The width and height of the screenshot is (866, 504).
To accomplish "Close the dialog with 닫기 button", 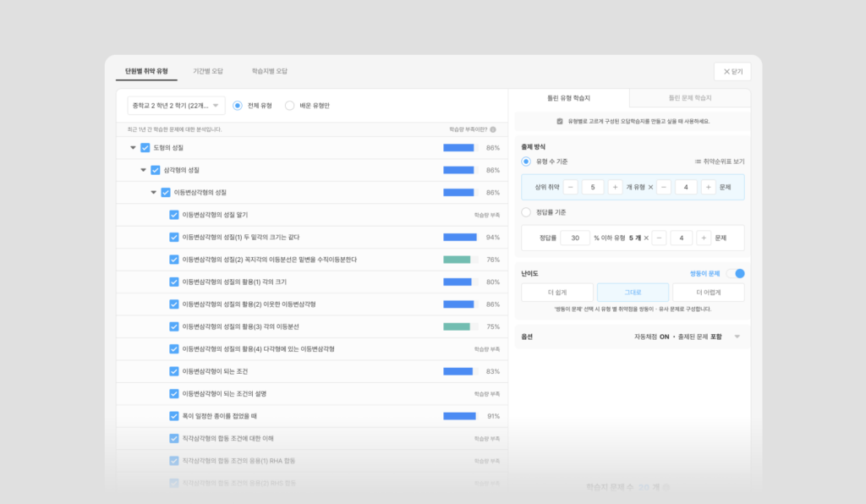I will tap(733, 72).
